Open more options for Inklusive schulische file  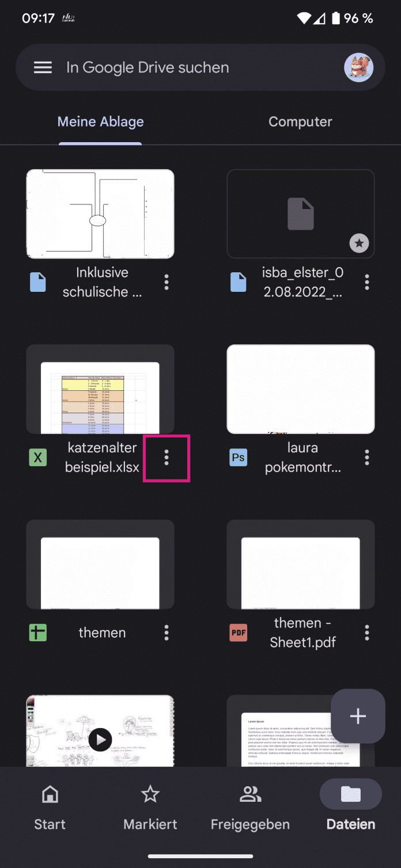(x=167, y=282)
